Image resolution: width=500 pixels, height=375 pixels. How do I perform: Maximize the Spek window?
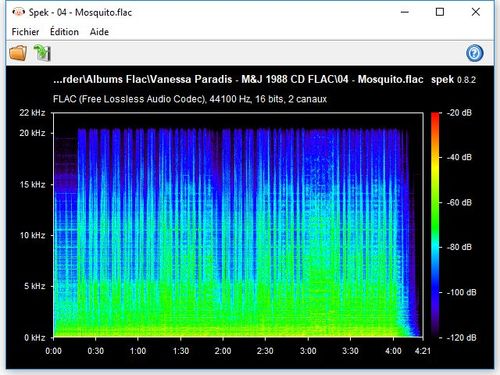coord(440,12)
